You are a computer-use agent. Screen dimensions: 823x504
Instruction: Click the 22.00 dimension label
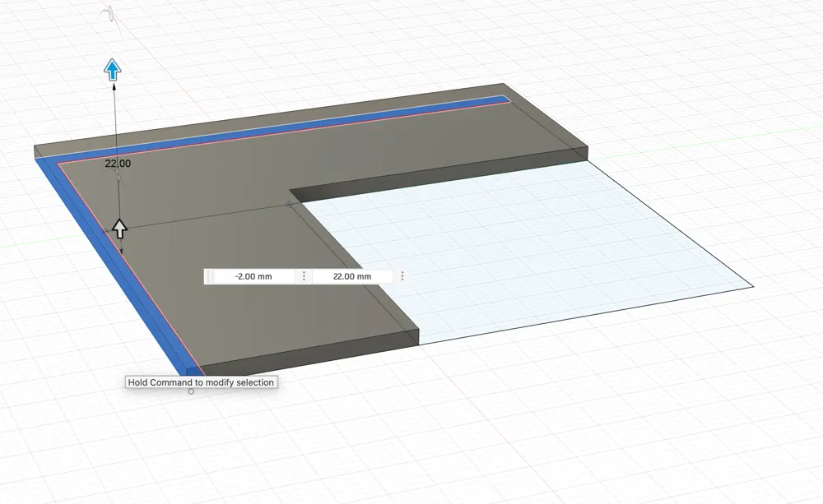[x=118, y=164]
